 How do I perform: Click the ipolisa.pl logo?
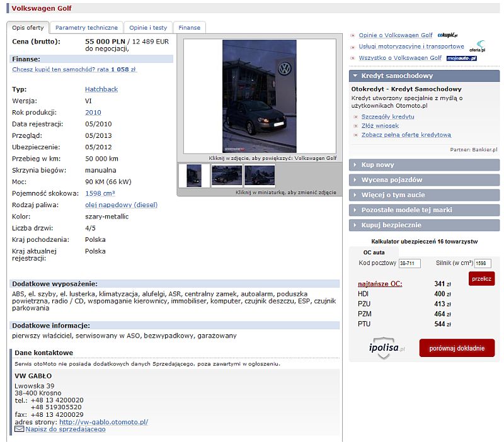point(387,348)
